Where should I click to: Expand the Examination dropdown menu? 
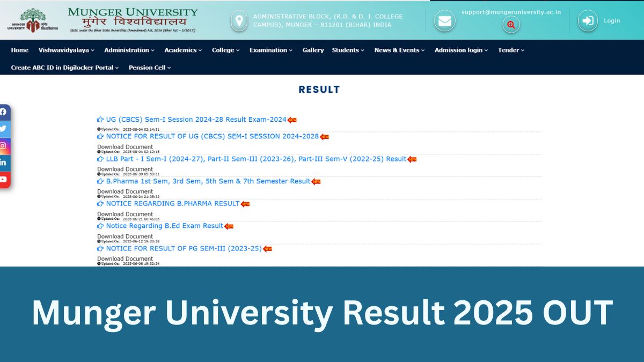coord(271,50)
